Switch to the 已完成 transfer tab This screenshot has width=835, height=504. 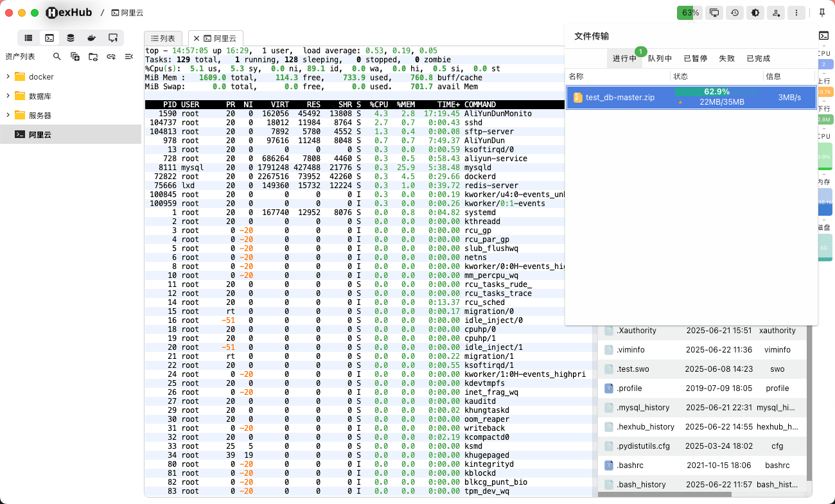(758, 58)
